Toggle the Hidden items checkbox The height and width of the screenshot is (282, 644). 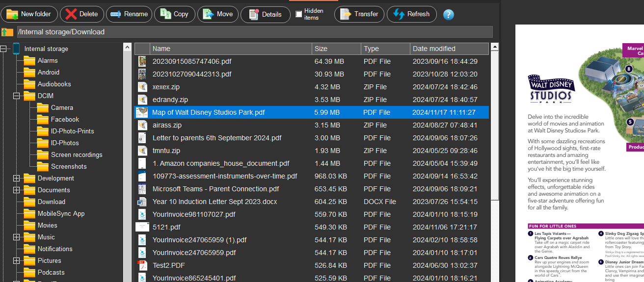click(298, 14)
